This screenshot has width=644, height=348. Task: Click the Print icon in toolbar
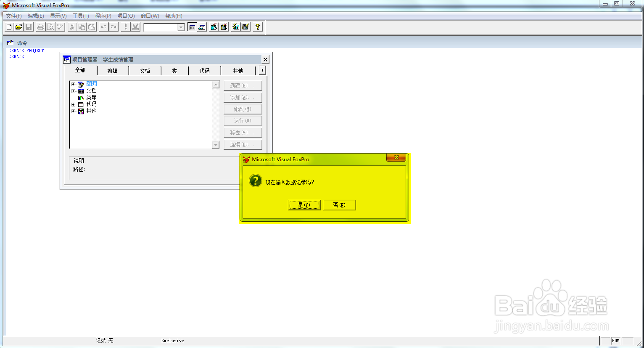(x=41, y=27)
